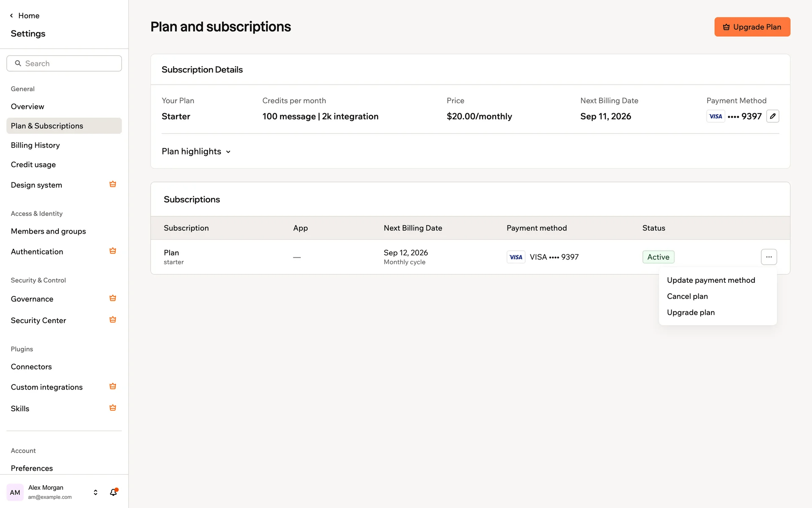This screenshot has width=812, height=508.
Task: Select the Plan & Subscriptions sidebar item
Action: tap(64, 126)
